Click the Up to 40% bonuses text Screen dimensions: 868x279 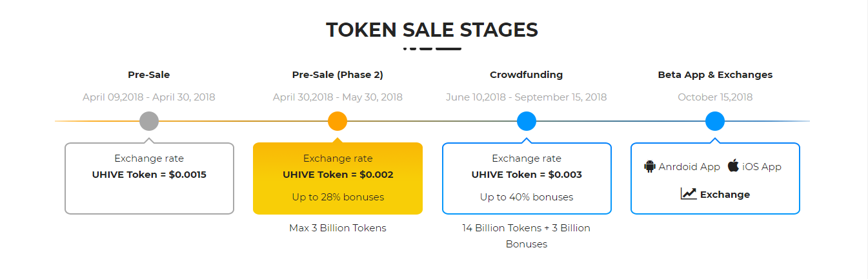click(527, 197)
